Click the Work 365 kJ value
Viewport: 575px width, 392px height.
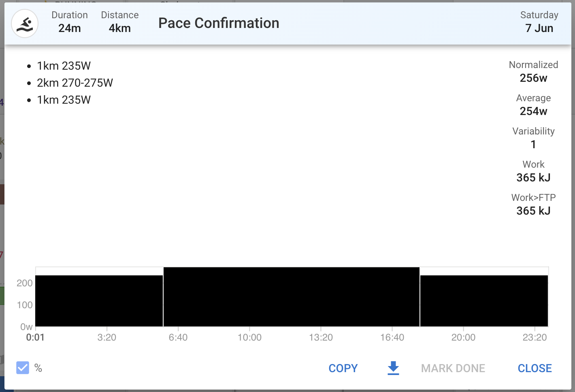coord(533,177)
